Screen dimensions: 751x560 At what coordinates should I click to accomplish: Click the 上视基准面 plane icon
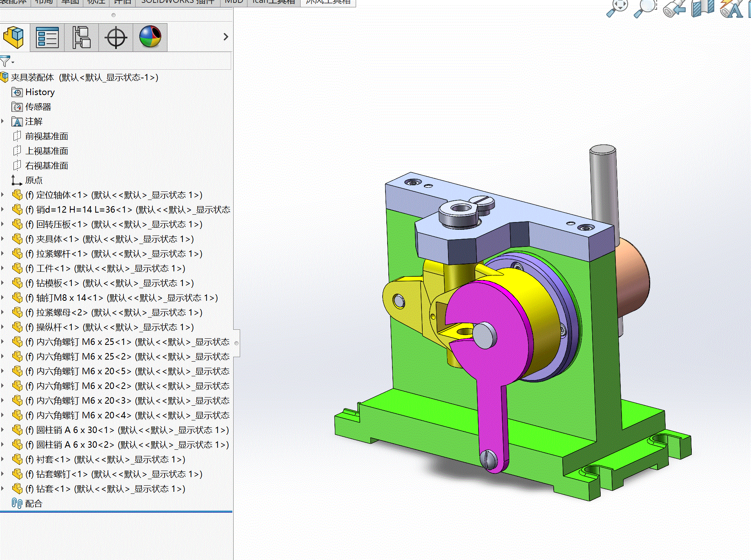coord(17,151)
